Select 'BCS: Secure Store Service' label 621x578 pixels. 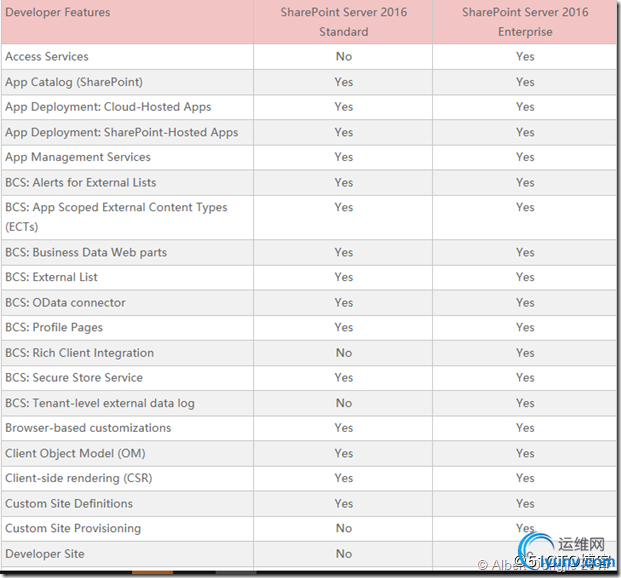click(x=74, y=378)
